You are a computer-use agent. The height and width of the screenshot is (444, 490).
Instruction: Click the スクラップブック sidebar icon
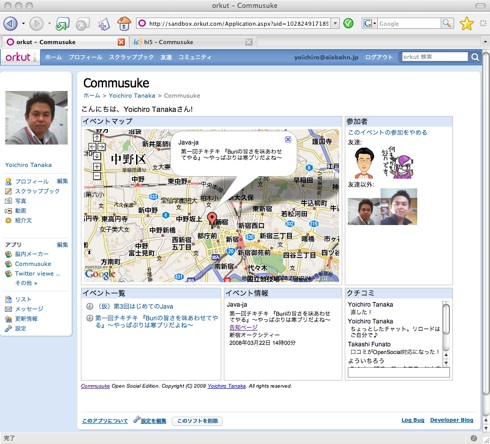point(8,191)
